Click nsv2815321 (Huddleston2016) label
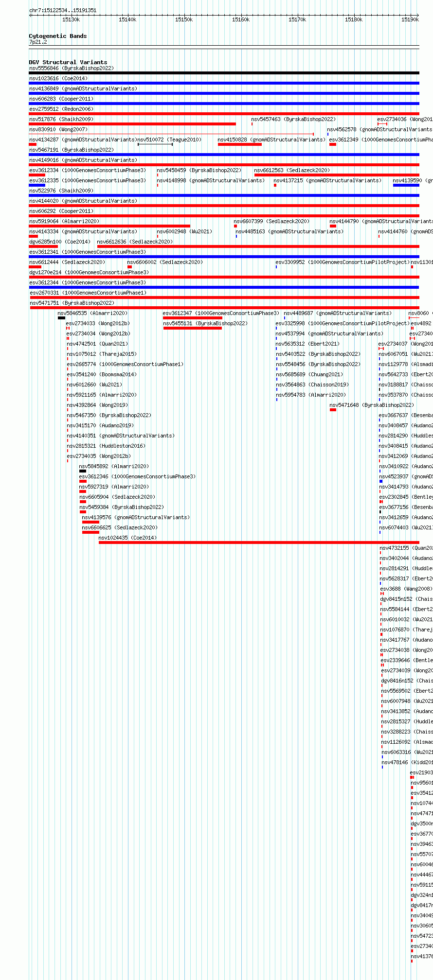 [106, 446]
